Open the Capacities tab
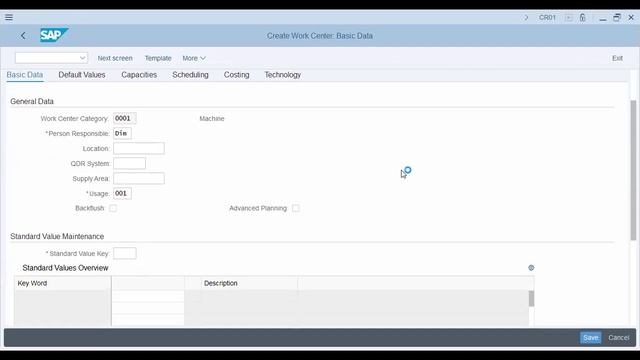The height and width of the screenshot is (360, 640). (x=139, y=75)
